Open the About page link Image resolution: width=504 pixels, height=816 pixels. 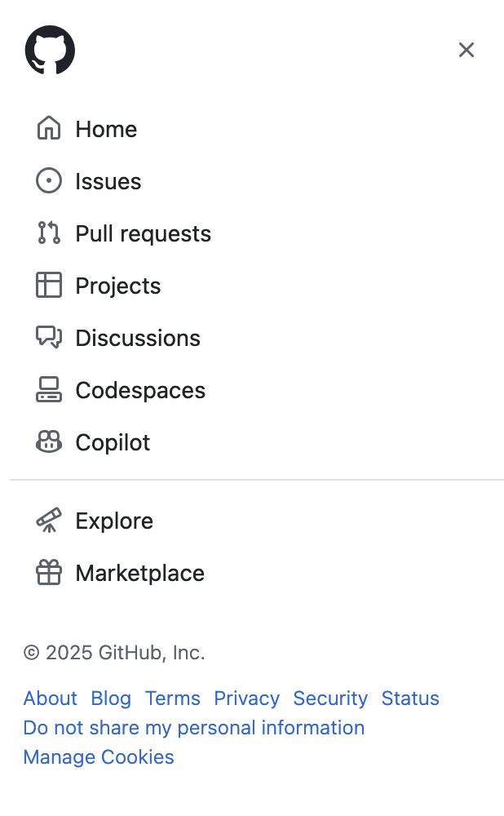50,698
